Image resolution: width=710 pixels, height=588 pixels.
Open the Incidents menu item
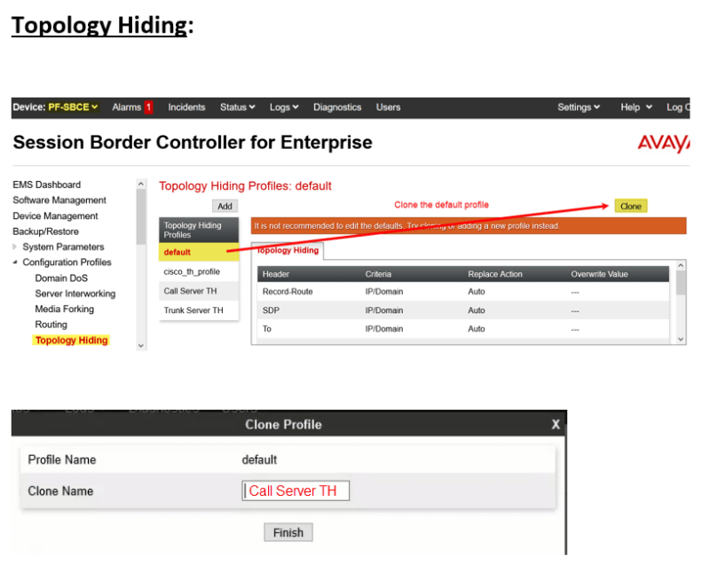(x=186, y=107)
